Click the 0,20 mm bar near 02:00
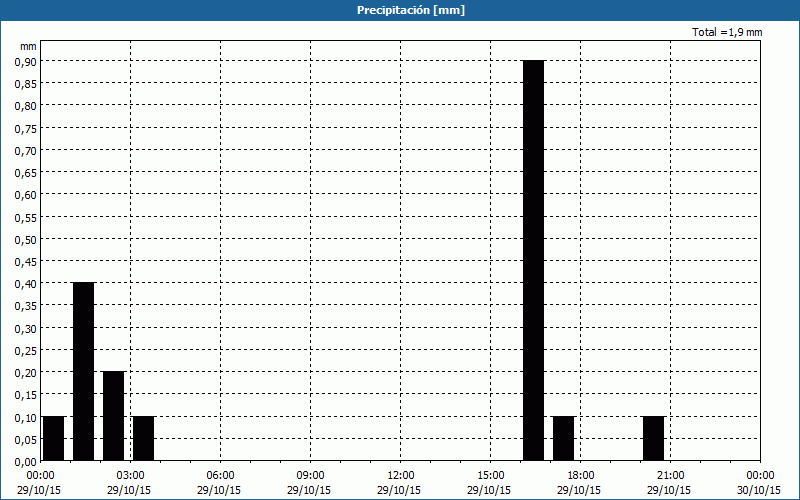Screen dimensions: 800x500 (114, 416)
